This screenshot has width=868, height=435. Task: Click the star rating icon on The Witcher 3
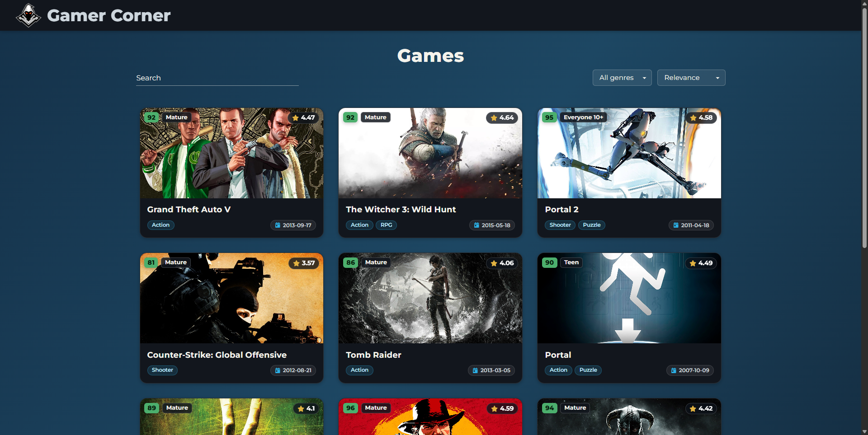[x=494, y=118]
